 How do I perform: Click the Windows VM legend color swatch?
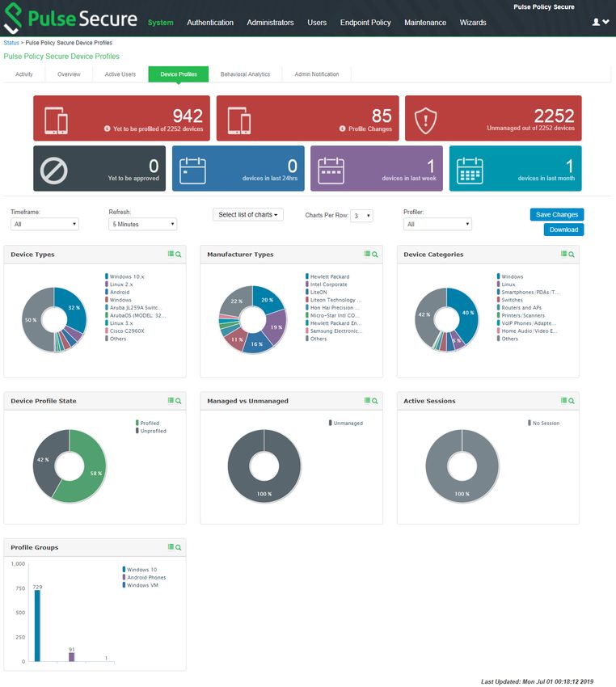[x=124, y=585]
